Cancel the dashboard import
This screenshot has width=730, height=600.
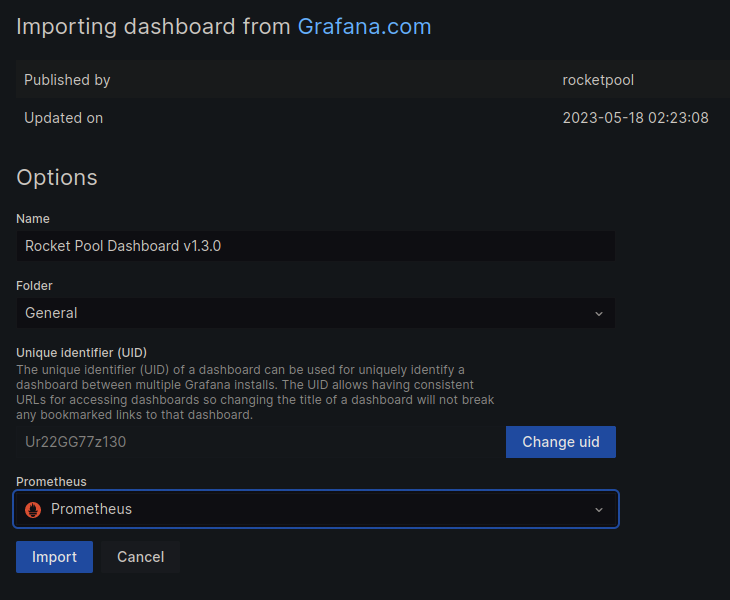[140, 557]
